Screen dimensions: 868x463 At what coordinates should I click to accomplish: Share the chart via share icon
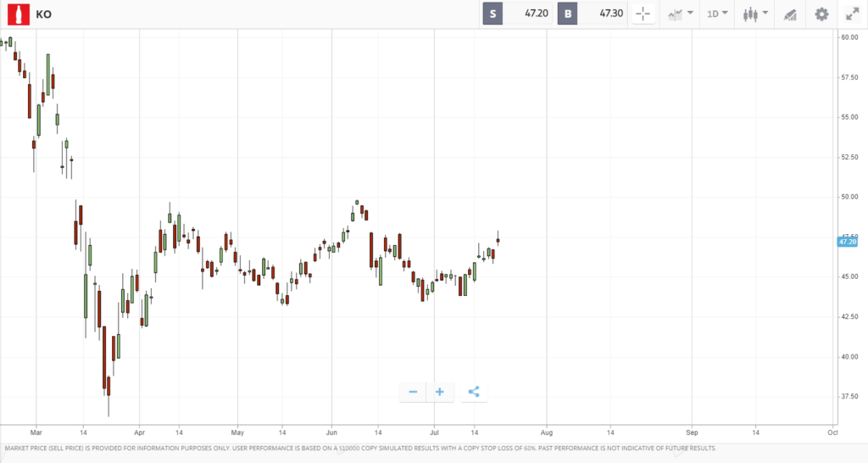tap(474, 392)
